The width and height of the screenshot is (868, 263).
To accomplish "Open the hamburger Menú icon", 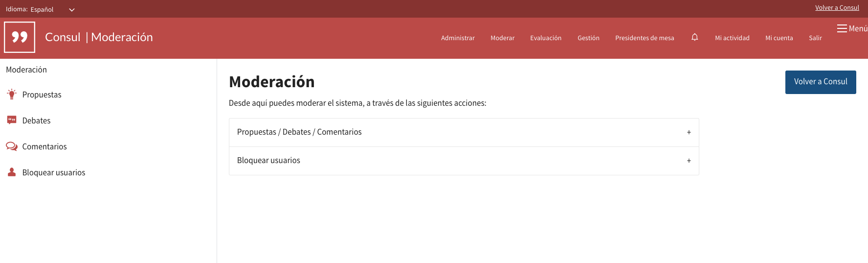I will 842,28.
